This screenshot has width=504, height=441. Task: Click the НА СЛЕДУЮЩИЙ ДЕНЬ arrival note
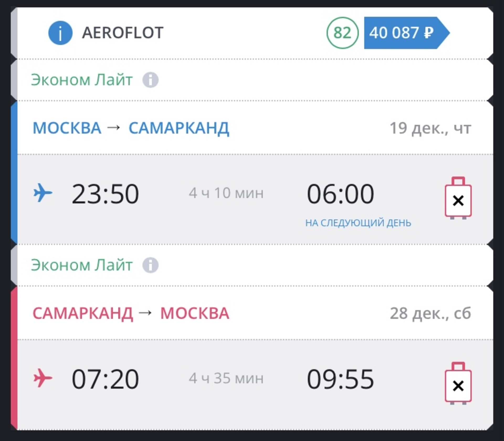pos(358,223)
